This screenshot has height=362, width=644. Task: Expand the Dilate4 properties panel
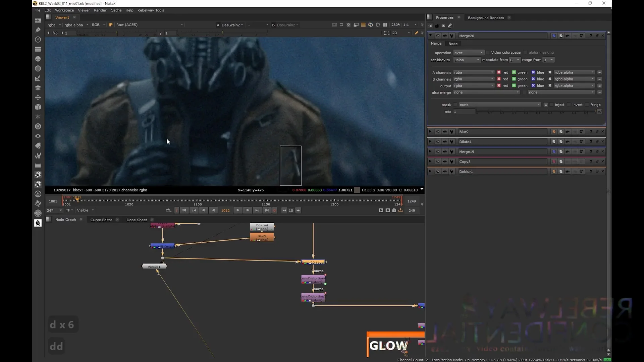(x=430, y=142)
